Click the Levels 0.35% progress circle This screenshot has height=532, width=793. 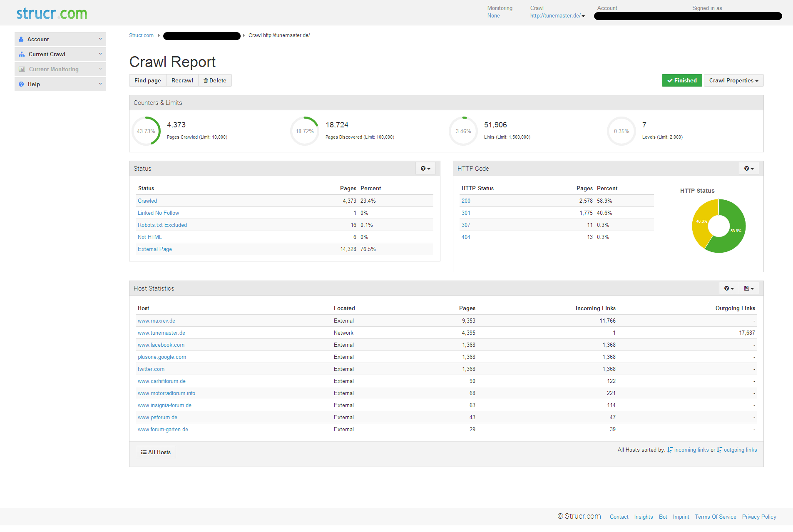click(621, 131)
